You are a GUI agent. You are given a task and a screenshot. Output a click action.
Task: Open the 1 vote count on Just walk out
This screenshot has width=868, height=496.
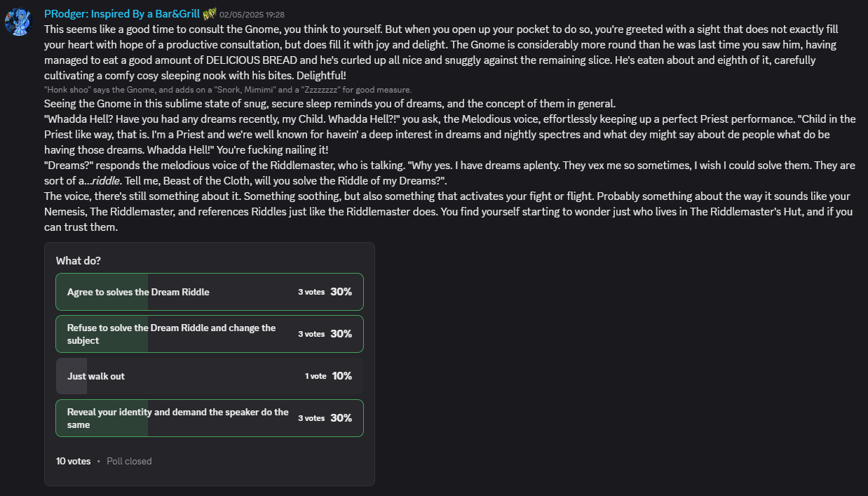click(x=316, y=376)
